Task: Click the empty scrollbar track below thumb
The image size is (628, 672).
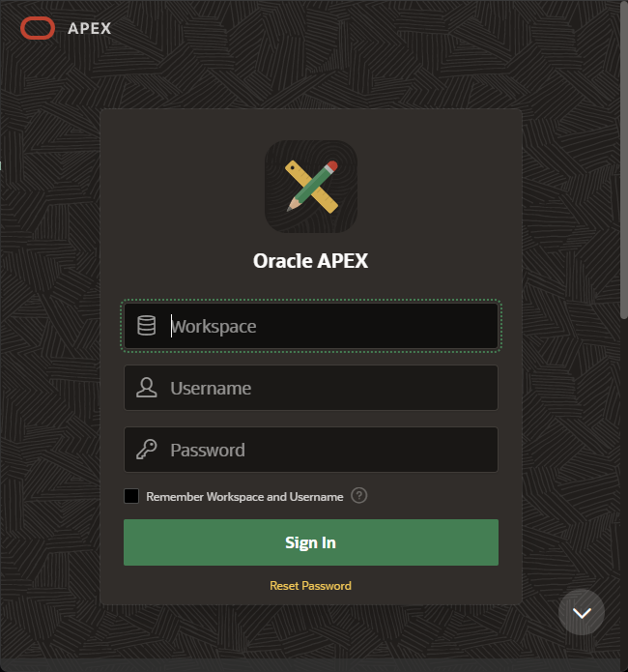Action: (x=624, y=488)
